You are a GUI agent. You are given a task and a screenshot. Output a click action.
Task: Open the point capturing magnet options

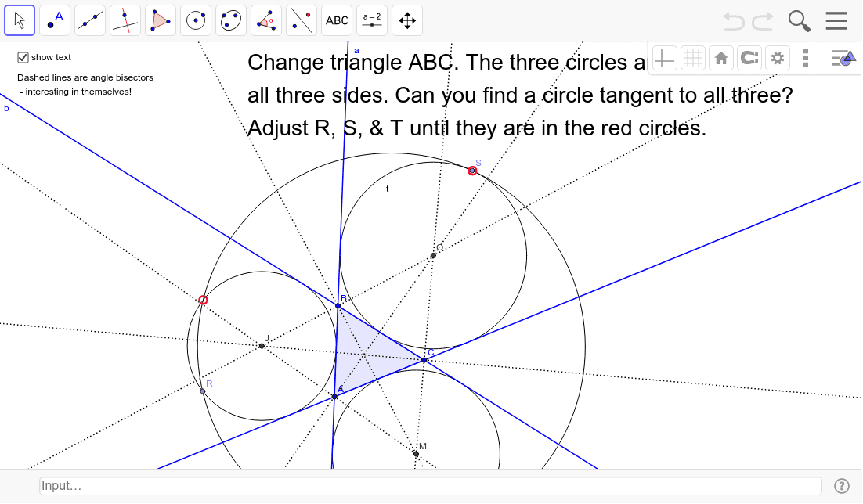tap(749, 58)
